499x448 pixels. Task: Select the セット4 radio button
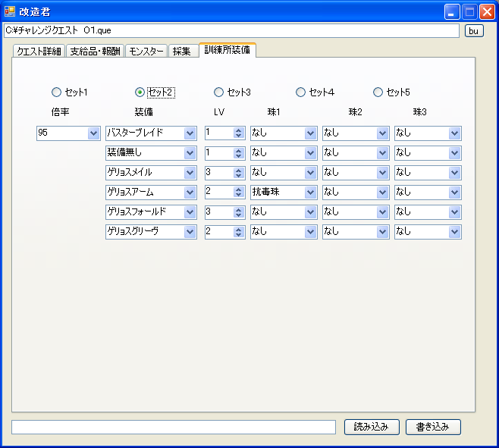[x=301, y=92]
